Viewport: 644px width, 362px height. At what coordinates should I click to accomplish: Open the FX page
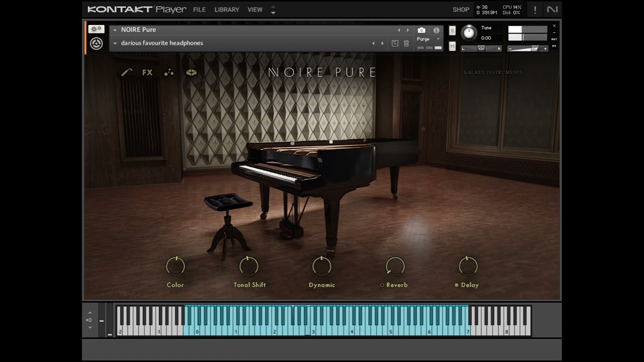[147, 72]
